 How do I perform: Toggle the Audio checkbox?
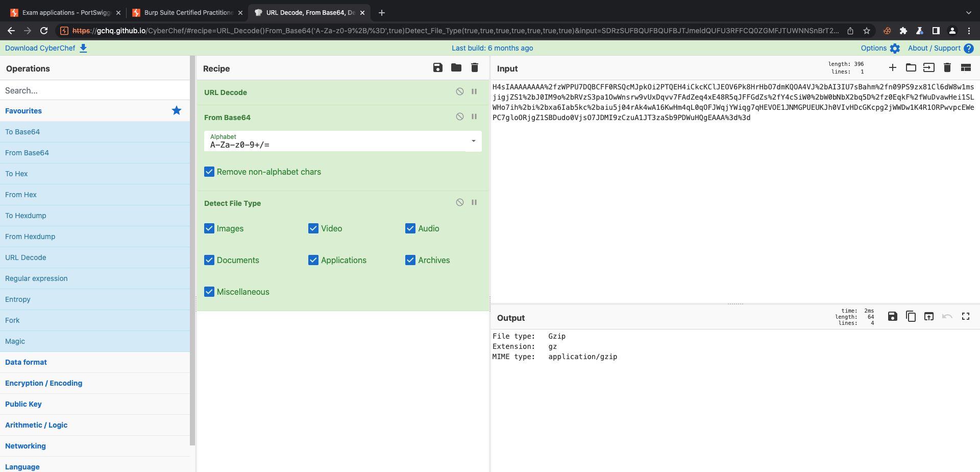tap(410, 228)
